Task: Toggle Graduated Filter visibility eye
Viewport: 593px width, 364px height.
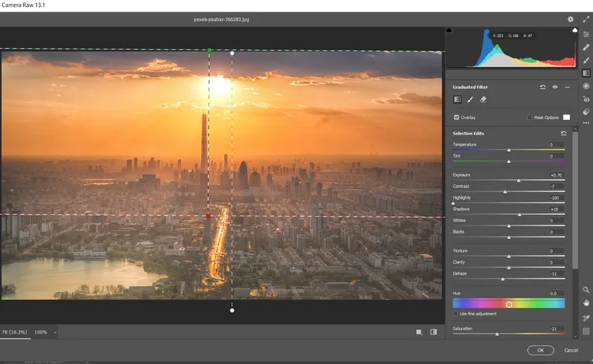Action: tap(554, 87)
